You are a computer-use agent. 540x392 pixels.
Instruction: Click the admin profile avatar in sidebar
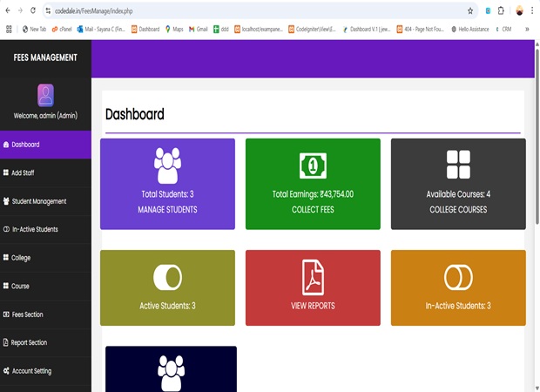[x=45, y=95]
